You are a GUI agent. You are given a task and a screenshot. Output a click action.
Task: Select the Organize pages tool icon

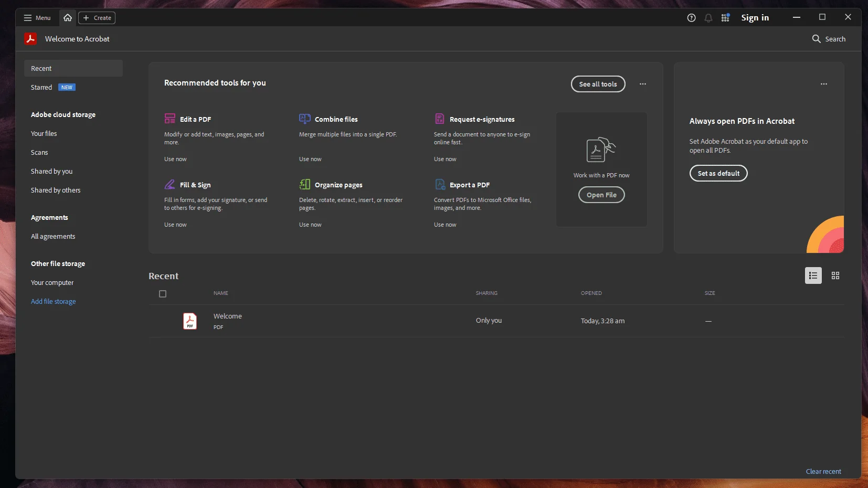coord(305,184)
